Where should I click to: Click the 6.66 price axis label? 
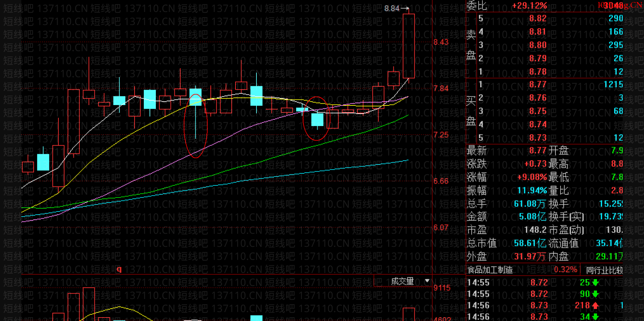click(441, 181)
